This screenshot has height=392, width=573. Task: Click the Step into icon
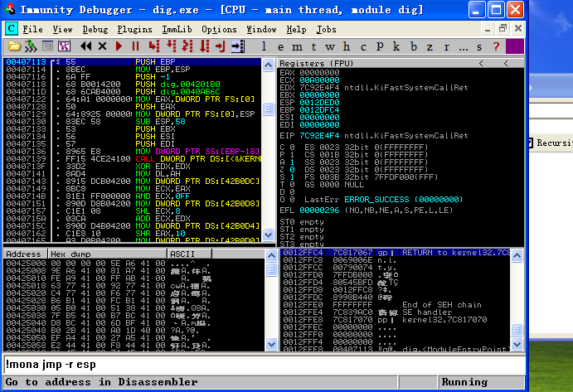pos(154,46)
